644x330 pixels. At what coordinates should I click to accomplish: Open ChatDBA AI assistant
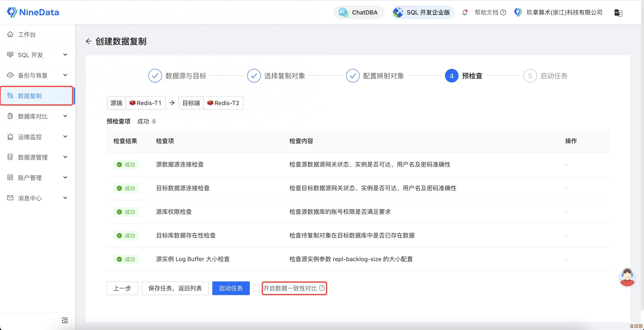click(359, 12)
